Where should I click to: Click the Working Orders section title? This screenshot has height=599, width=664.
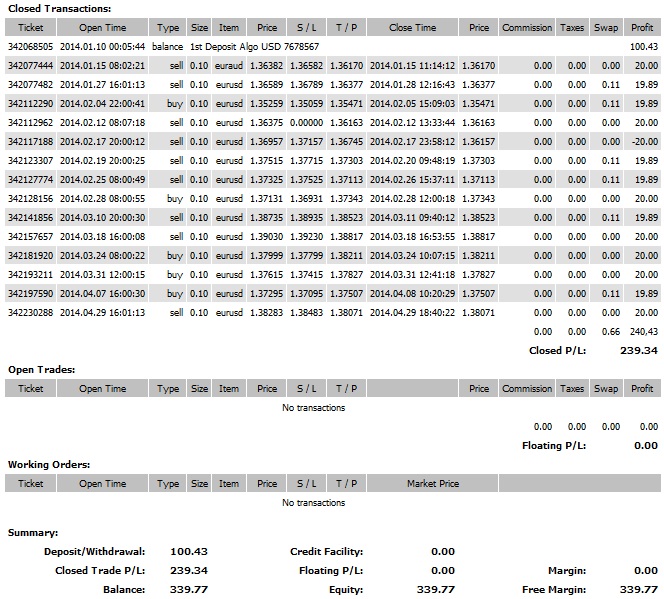49,464
